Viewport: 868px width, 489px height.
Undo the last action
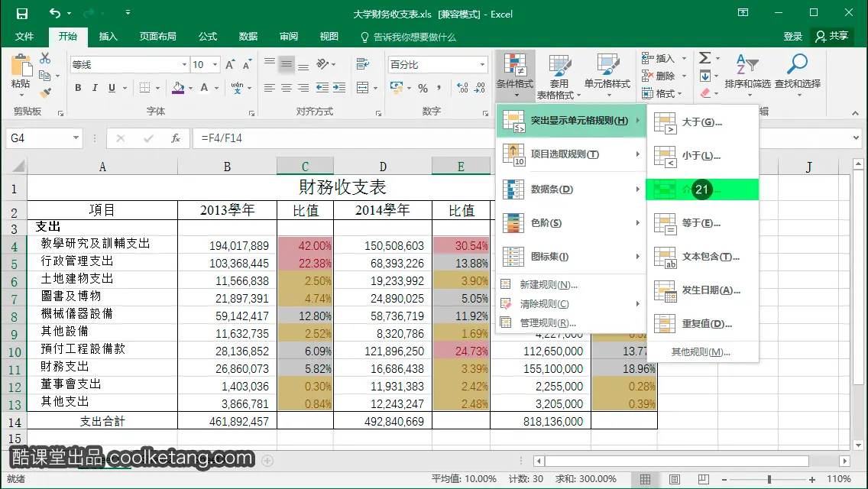55,13
